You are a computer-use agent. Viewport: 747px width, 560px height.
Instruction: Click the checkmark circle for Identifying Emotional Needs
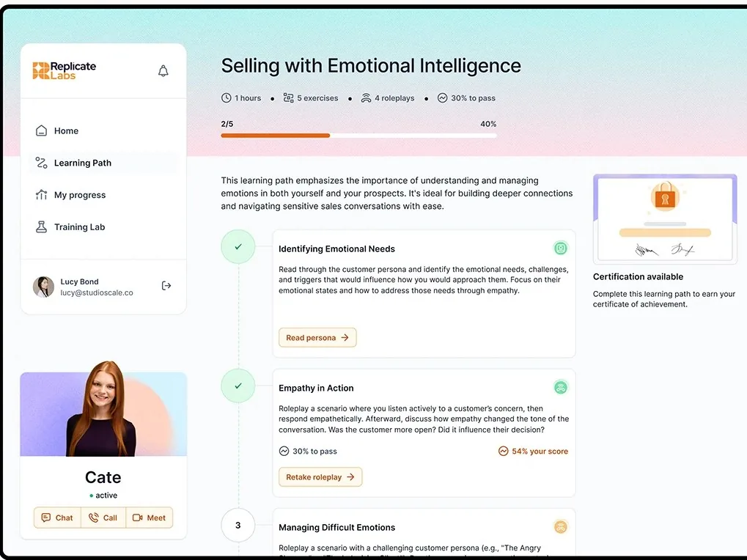pos(238,247)
